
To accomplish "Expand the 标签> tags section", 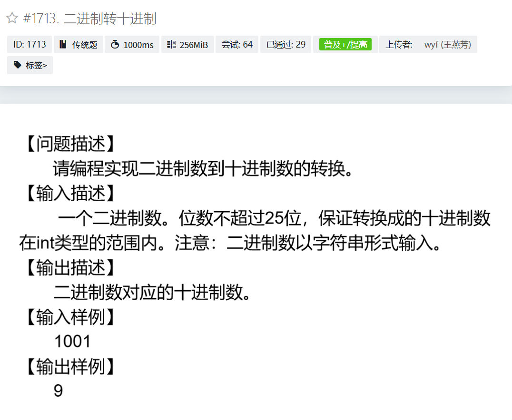I will [36, 66].
